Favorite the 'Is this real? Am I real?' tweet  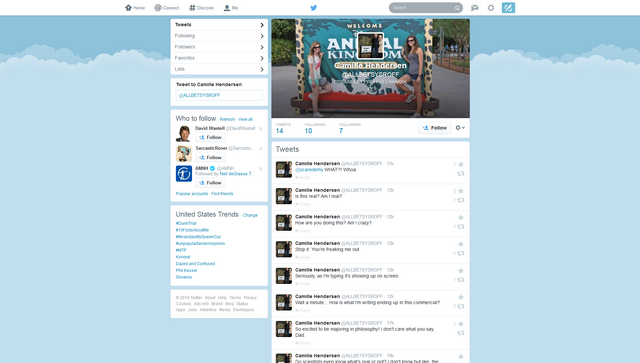point(461,191)
